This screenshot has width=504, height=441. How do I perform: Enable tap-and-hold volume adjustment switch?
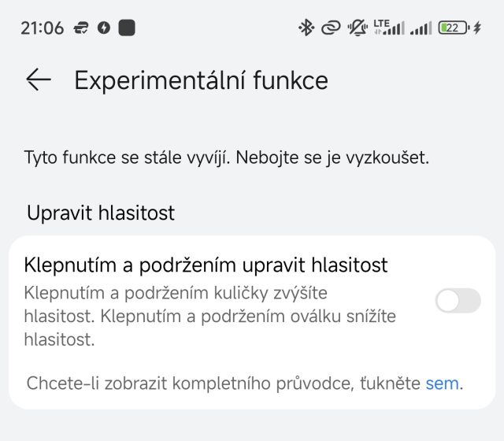(458, 300)
